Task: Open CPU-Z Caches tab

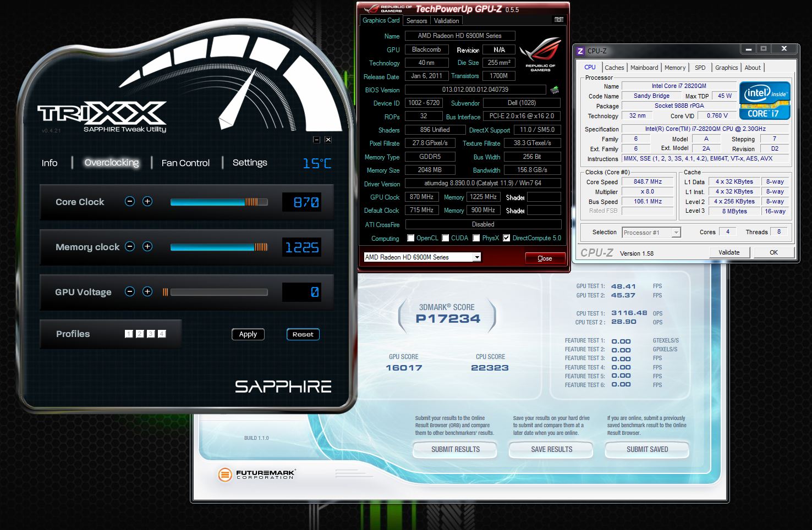Action: [615, 68]
